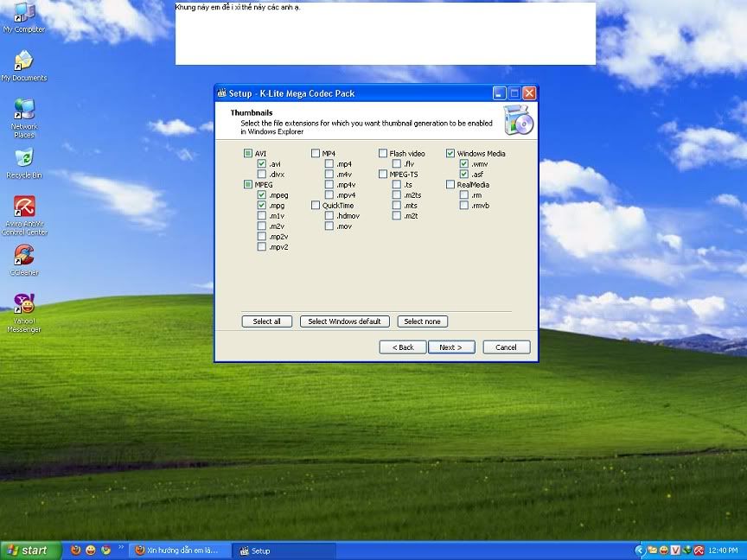Check the .rm extension checkbox

tap(464, 194)
